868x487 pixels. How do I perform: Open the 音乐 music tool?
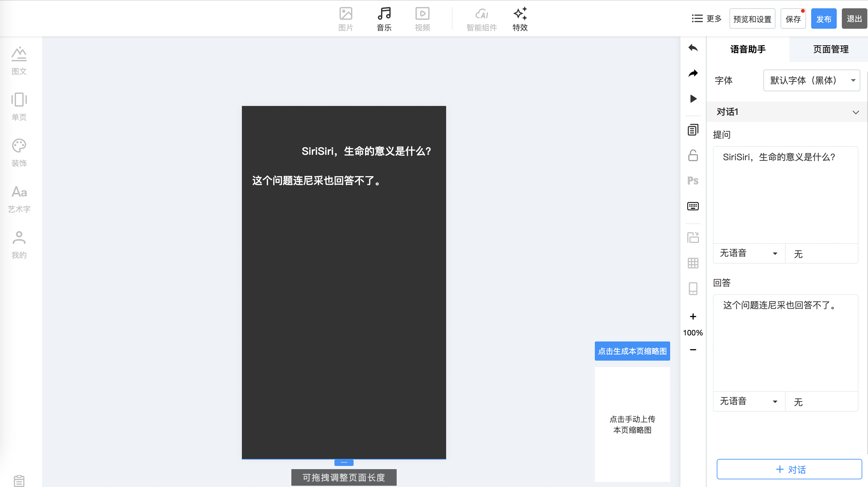tap(384, 19)
